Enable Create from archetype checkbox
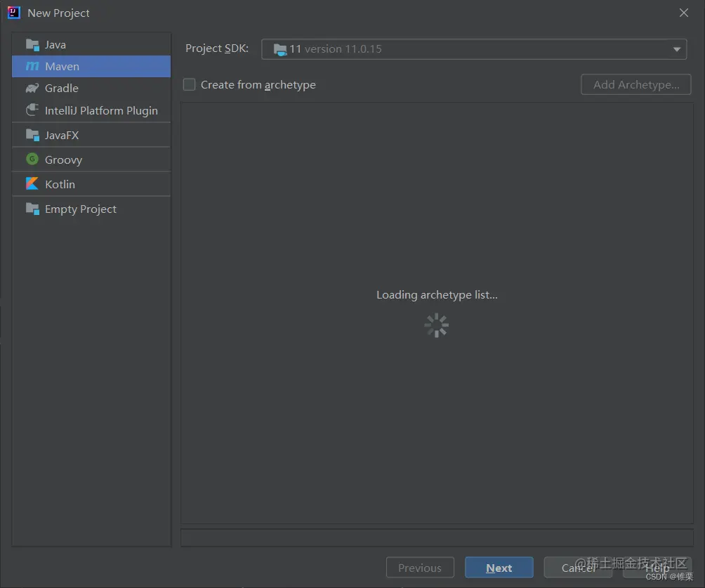705x588 pixels. 190,84
